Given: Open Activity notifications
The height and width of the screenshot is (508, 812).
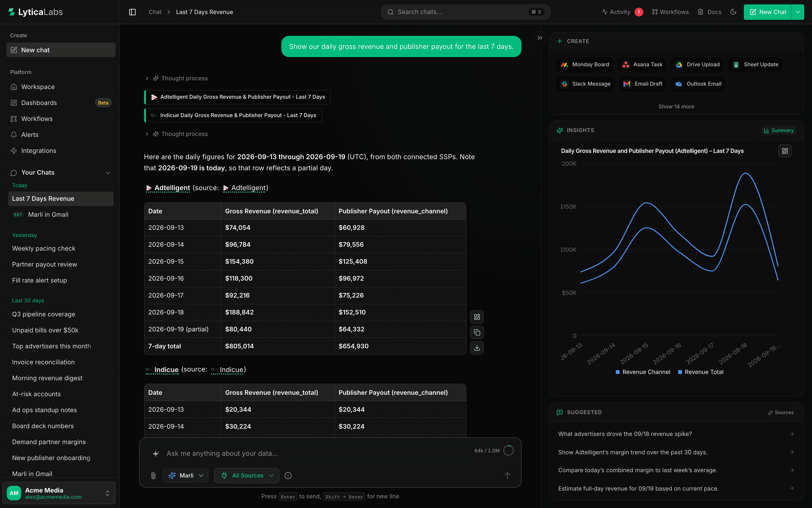Looking at the screenshot, I should 623,12.
